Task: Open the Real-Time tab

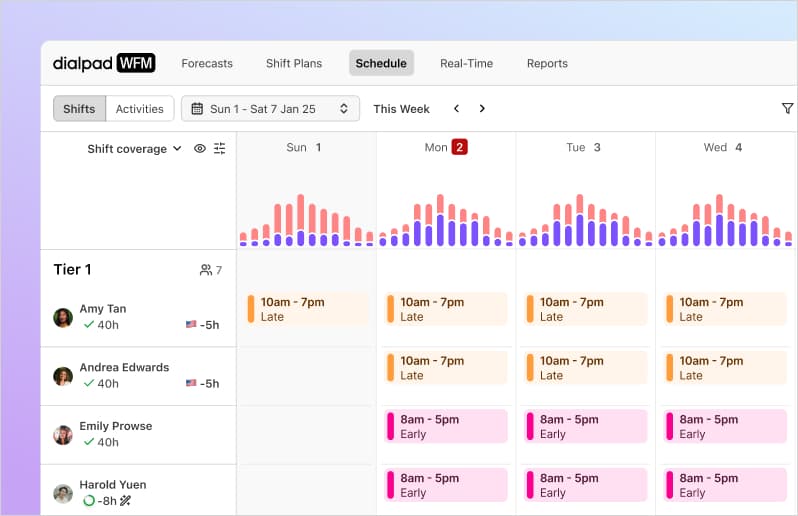Action: point(466,64)
